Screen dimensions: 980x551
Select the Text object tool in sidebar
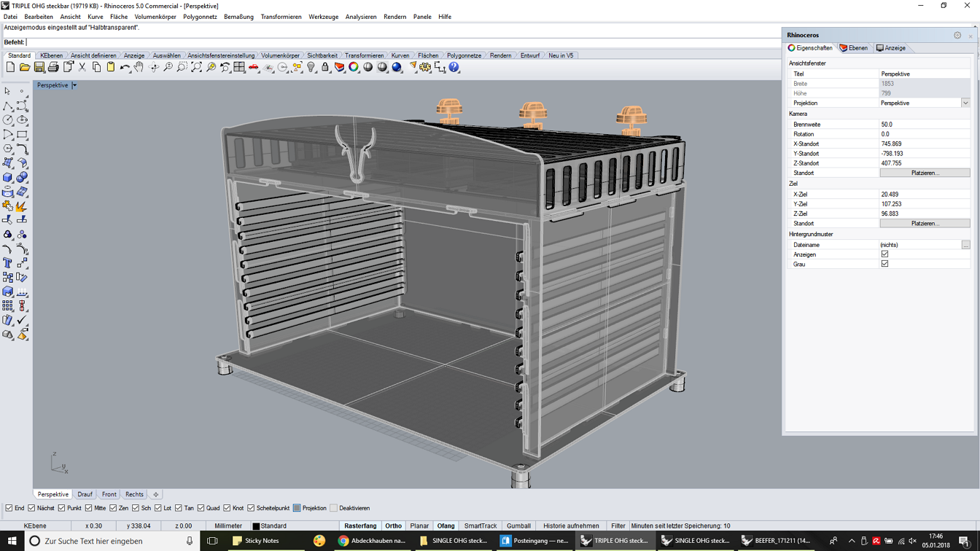[7, 263]
